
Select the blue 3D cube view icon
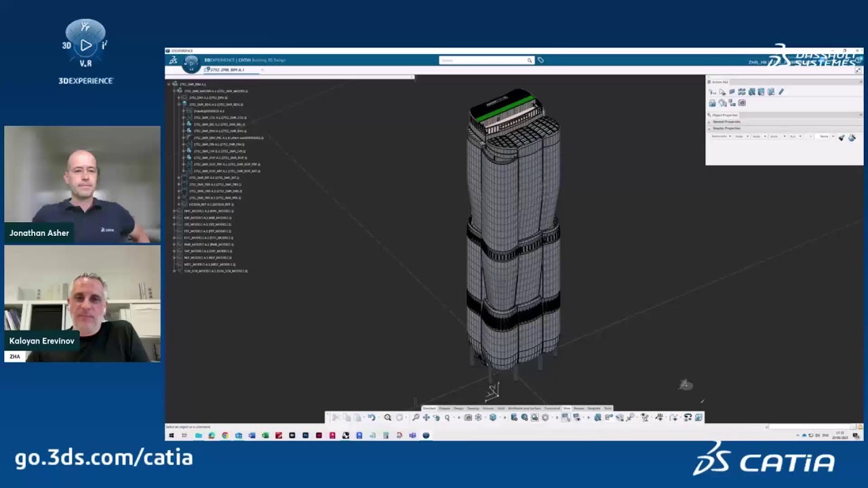pos(493,418)
